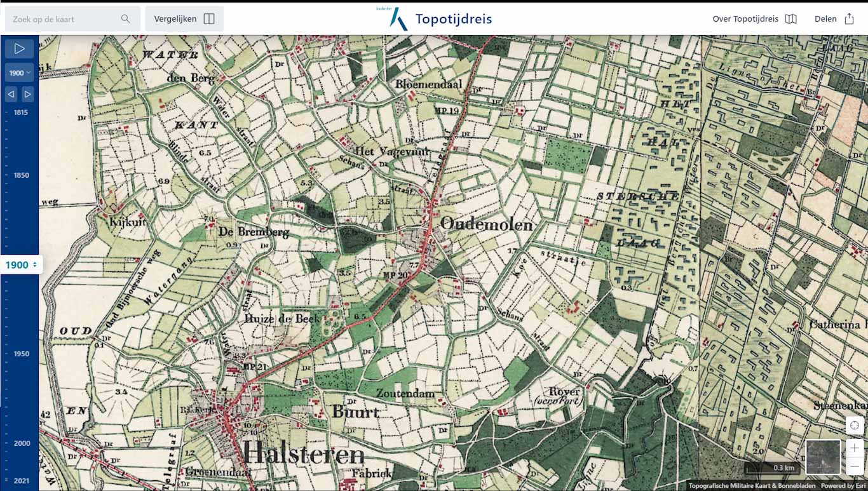868x491 pixels.
Task: Zoom in on the map
Action: (855, 448)
